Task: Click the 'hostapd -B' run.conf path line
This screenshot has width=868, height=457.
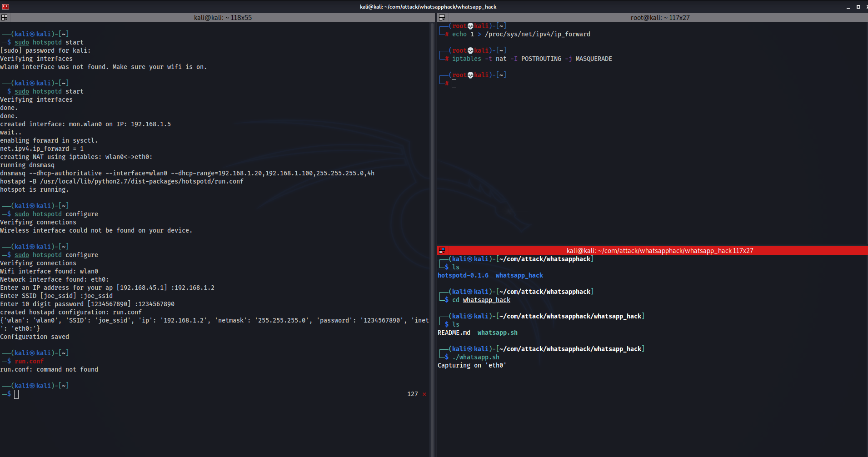Action: 122,181
